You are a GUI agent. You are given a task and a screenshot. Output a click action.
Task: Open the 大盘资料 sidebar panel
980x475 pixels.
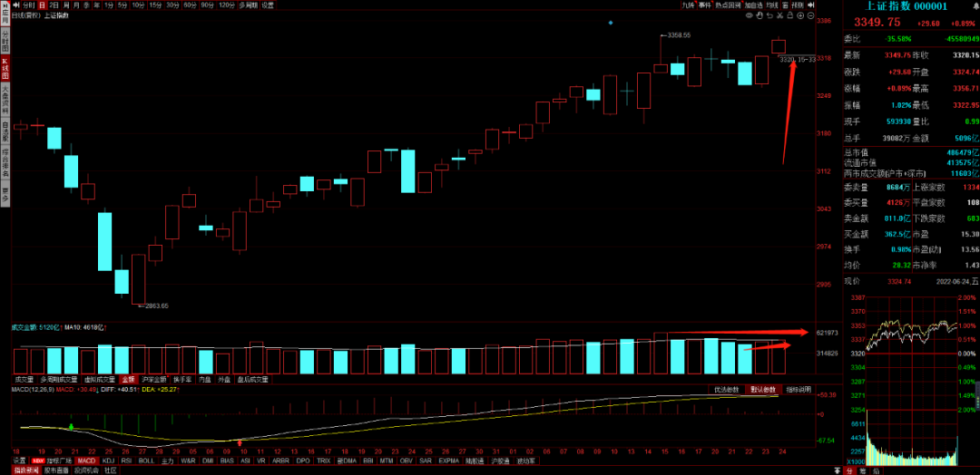[5, 100]
